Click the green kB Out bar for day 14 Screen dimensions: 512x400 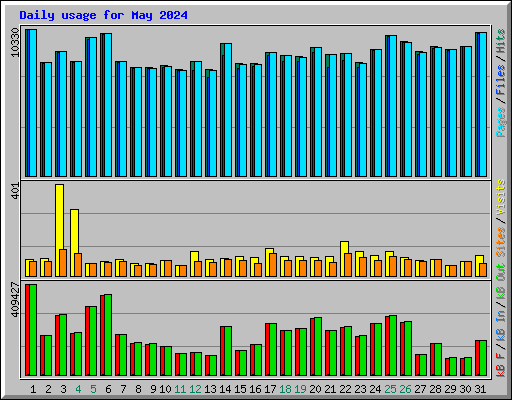coord(228,351)
